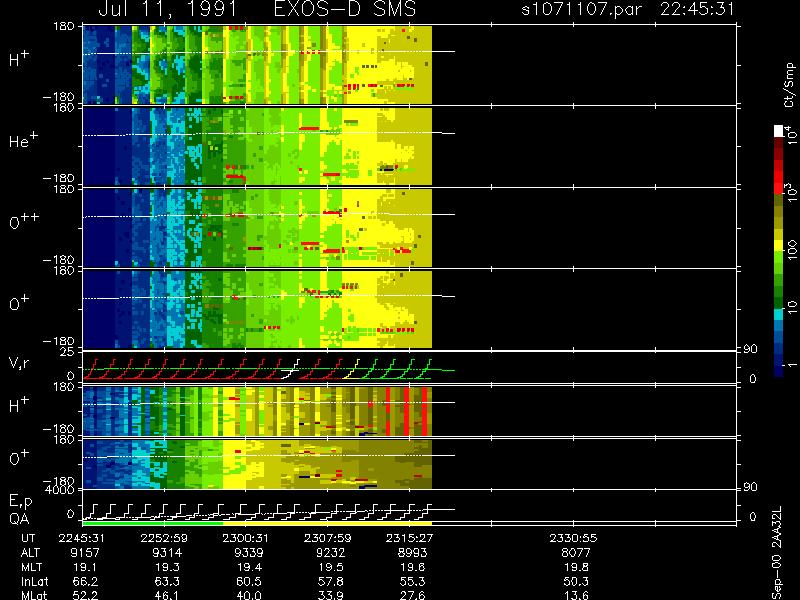800x600 pixels.
Task: Click altitude value '9339'
Action: [x=248, y=553]
